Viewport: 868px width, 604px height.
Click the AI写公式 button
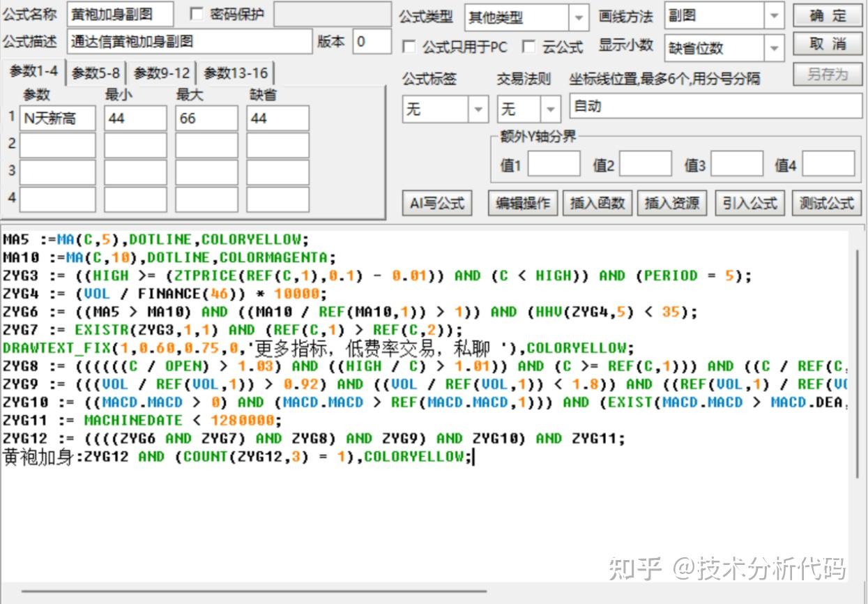pos(437,203)
